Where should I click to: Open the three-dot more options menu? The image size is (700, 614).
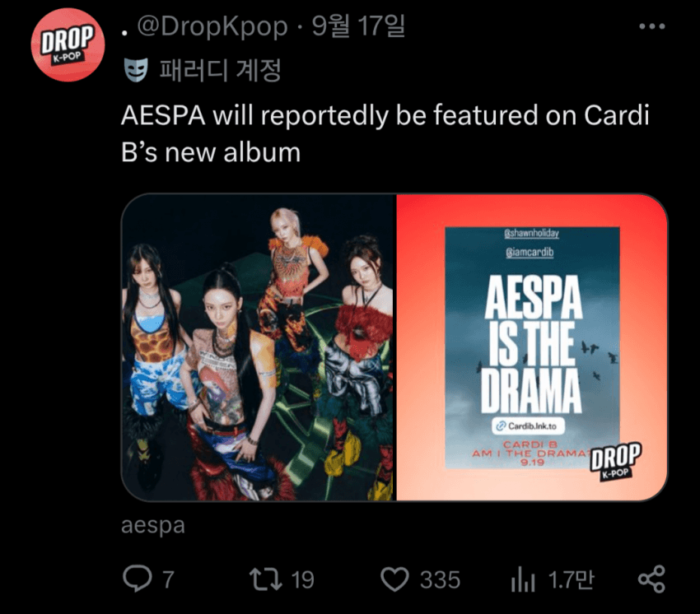(651, 26)
